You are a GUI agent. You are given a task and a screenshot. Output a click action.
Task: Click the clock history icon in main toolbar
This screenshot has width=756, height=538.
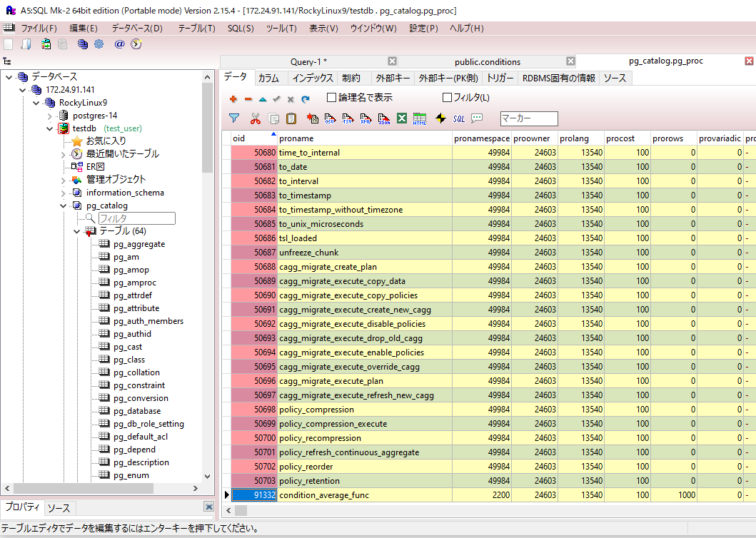click(x=136, y=44)
